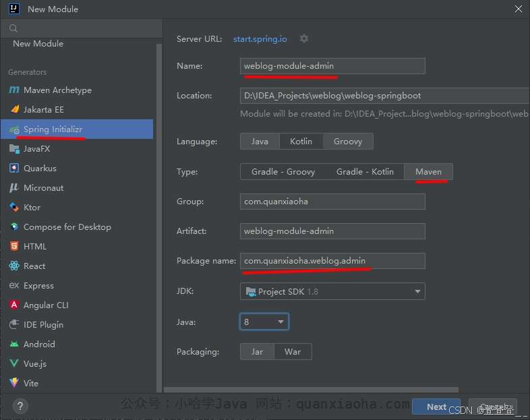Select the Angular CLI list entry
This screenshot has height=420, width=530.
click(x=77, y=305)
